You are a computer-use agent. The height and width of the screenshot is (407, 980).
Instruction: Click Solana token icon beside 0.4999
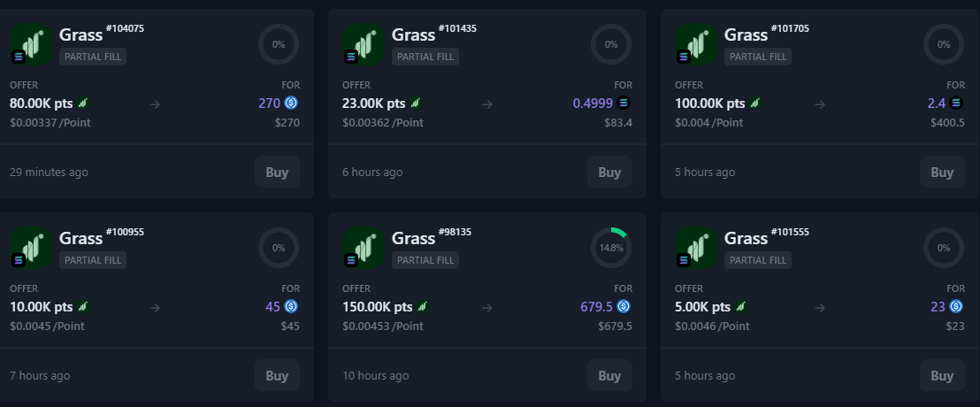point(624,103)
